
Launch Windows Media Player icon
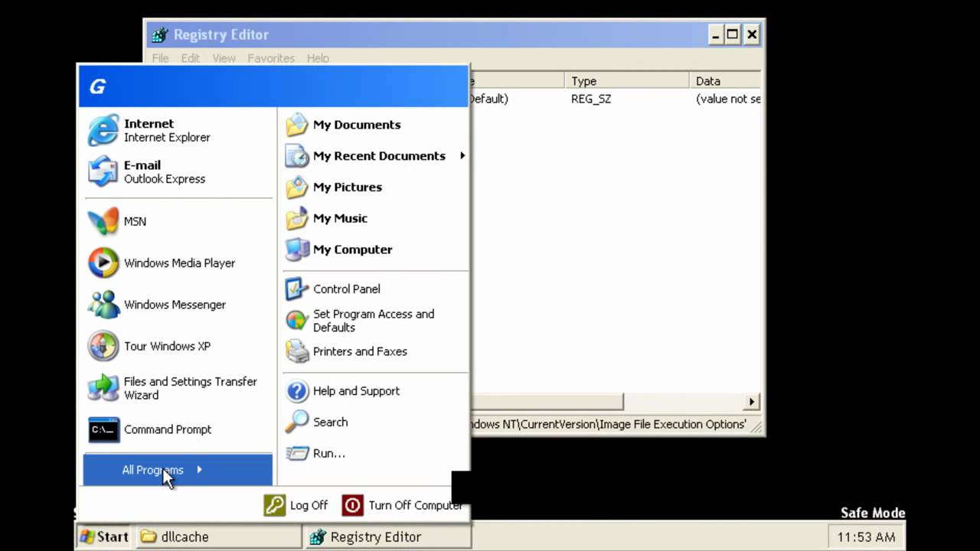103,262
